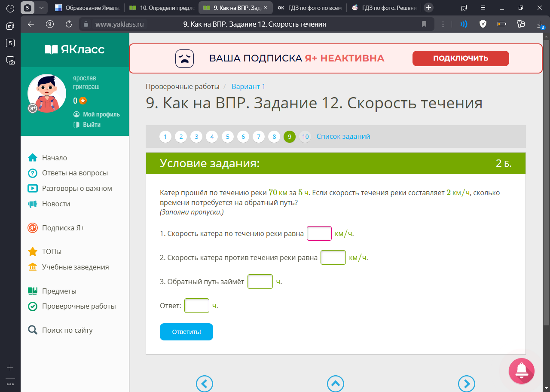The width and height of the screenshot is (550, 392).
Task: Switch to the ГДЗ по фото. Решение tab
Action: tap(383, 8)
